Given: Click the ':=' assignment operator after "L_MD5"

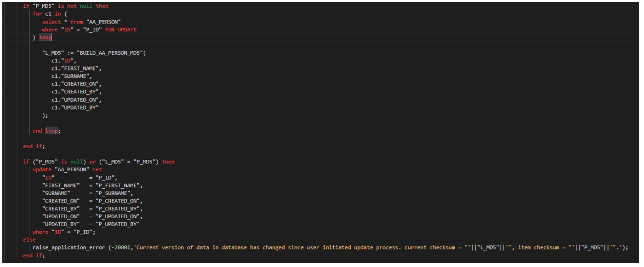Looking at the screenshot, I should pyautogui.click(x=70, y=53).
